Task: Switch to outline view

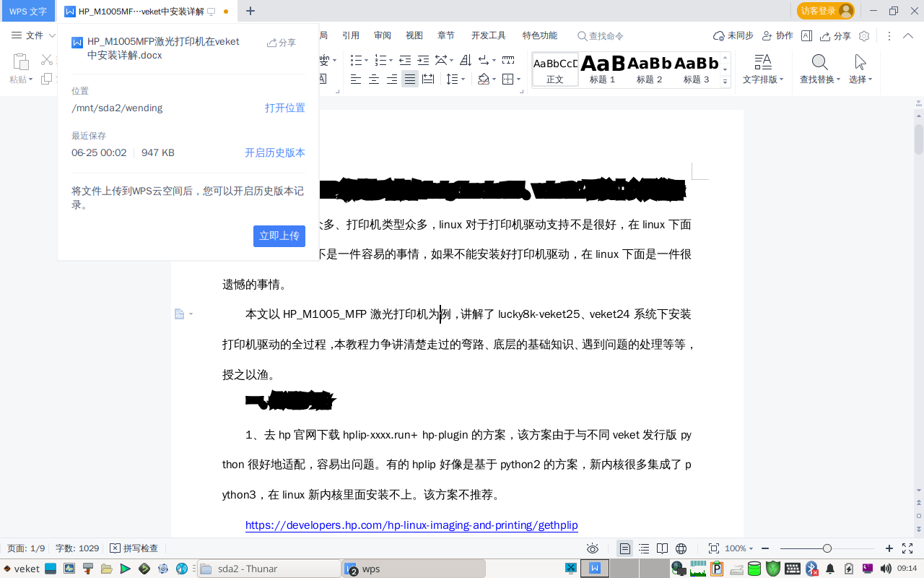Action: click(644, 548)
